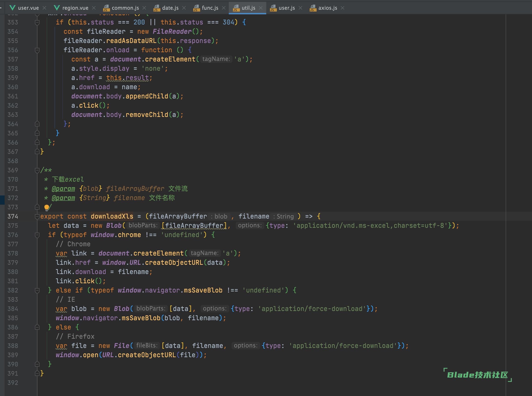Open the axios.js tab
Viewport: 532px width, 396px height.
(x=327, y=8)
